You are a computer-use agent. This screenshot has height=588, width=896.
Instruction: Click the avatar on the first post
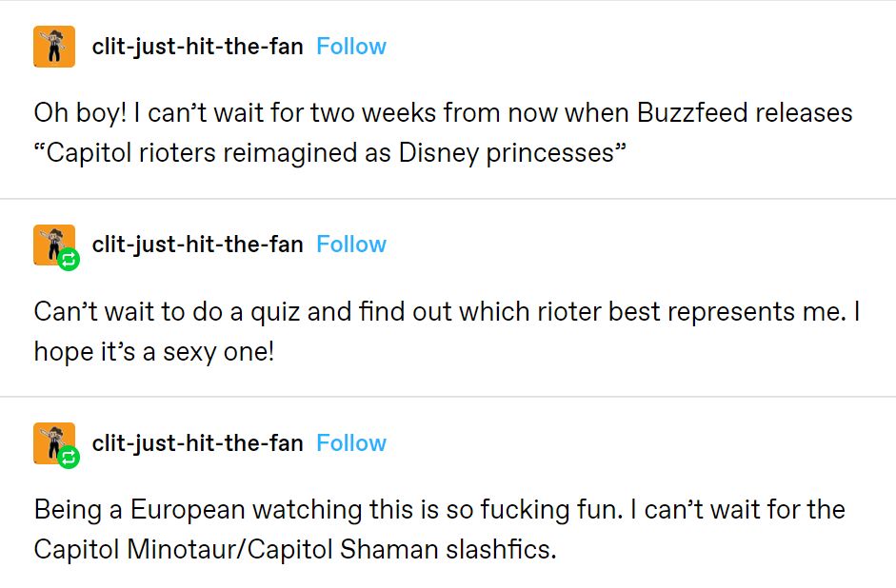pos(54,47)
